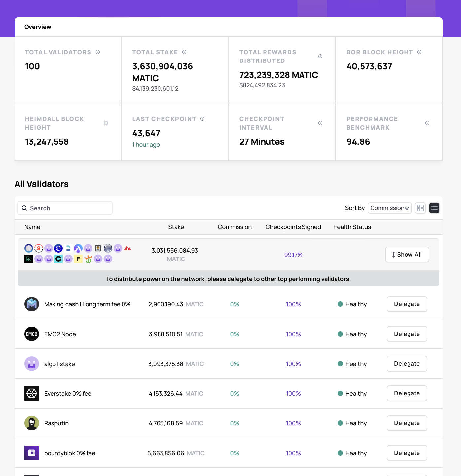
Task: Switch validators to grid view
Action: point(420,208)
